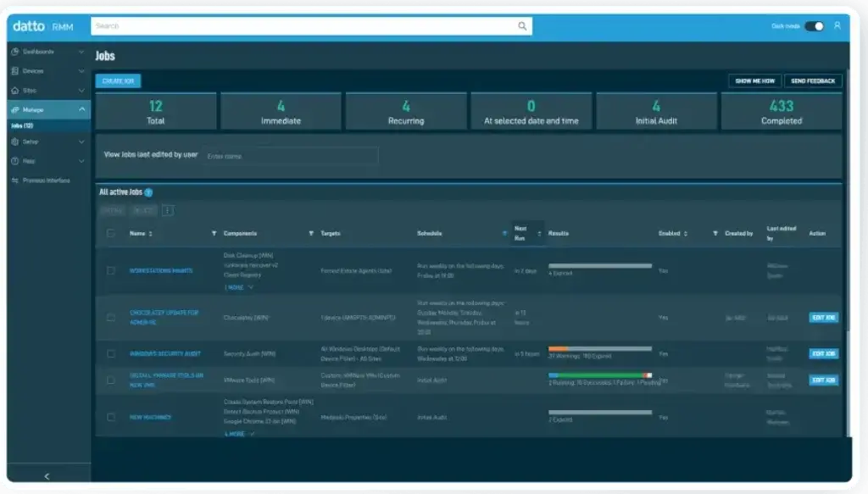
Task: Click the VMware Tools green results bar
Action: pos(601,375)
